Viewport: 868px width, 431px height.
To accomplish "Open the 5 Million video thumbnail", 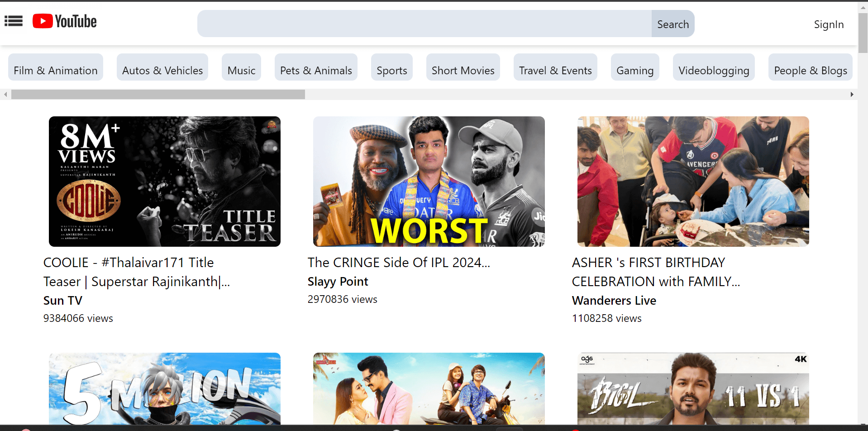I will 165,388.
